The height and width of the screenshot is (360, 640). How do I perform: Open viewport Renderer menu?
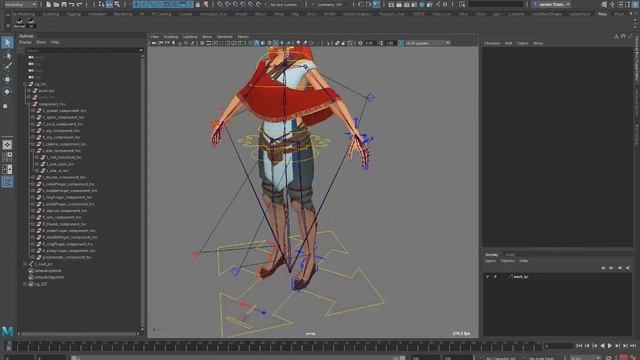click(x=224, y=37)
